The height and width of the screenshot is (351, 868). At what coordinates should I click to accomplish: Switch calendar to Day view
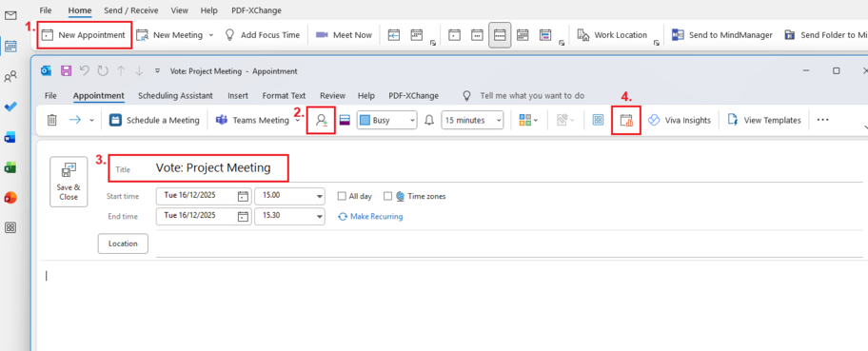point(455,35)
